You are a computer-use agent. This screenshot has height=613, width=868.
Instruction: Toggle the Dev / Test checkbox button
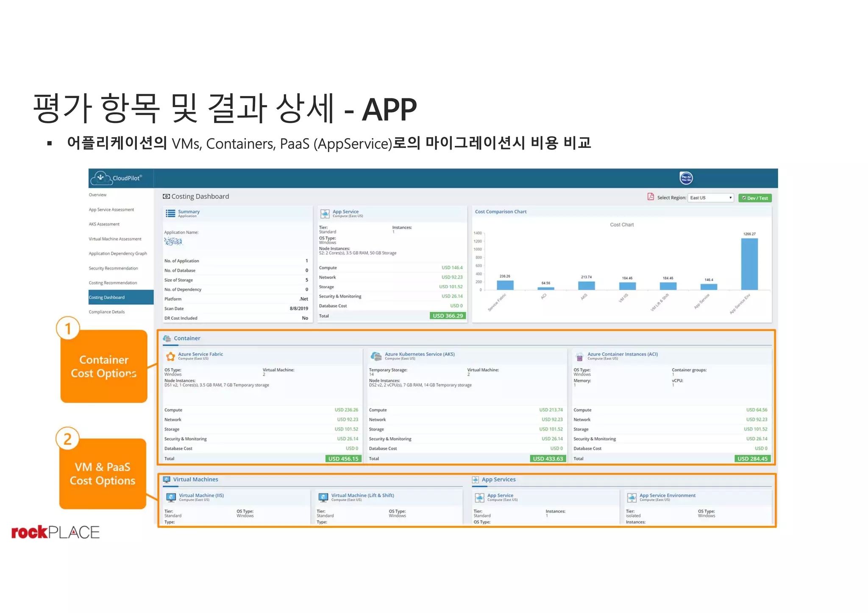(755, 198)
